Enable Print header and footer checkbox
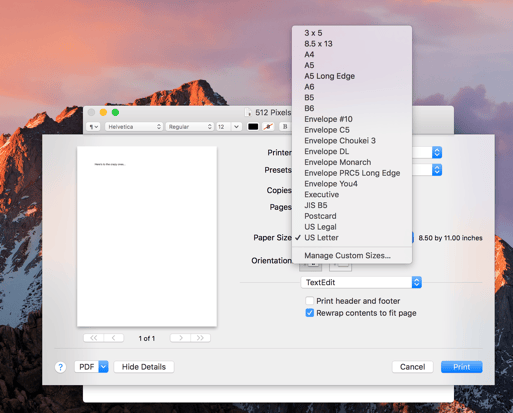Viewport: 513px width, 413px height. (309, 301)
